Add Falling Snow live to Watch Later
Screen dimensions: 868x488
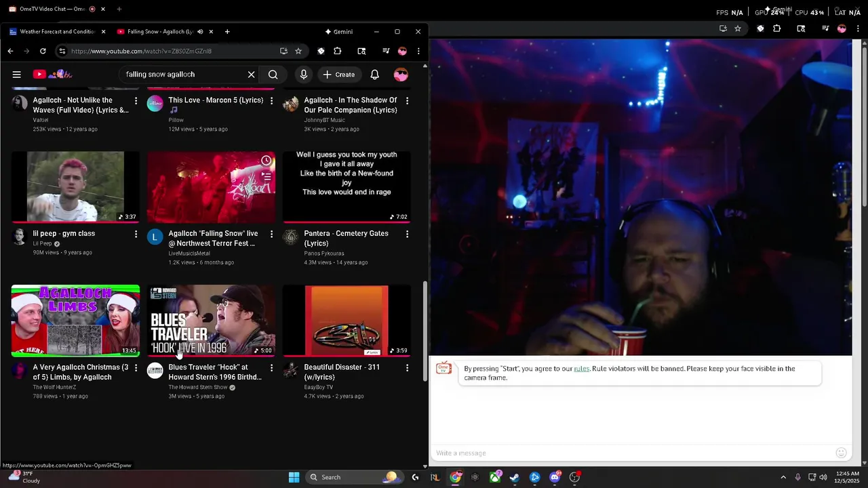[x=267, y=161]
